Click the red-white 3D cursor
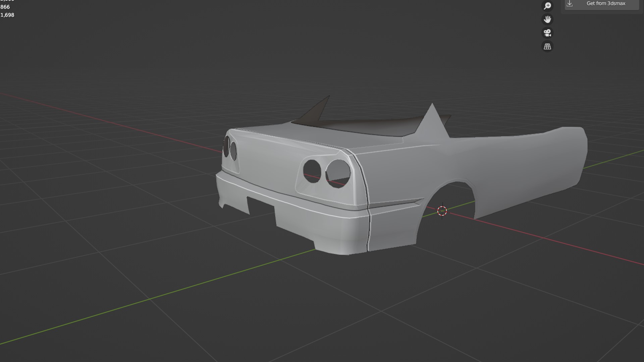The height and width of the screenshot is (362, 644). [442, 211]
